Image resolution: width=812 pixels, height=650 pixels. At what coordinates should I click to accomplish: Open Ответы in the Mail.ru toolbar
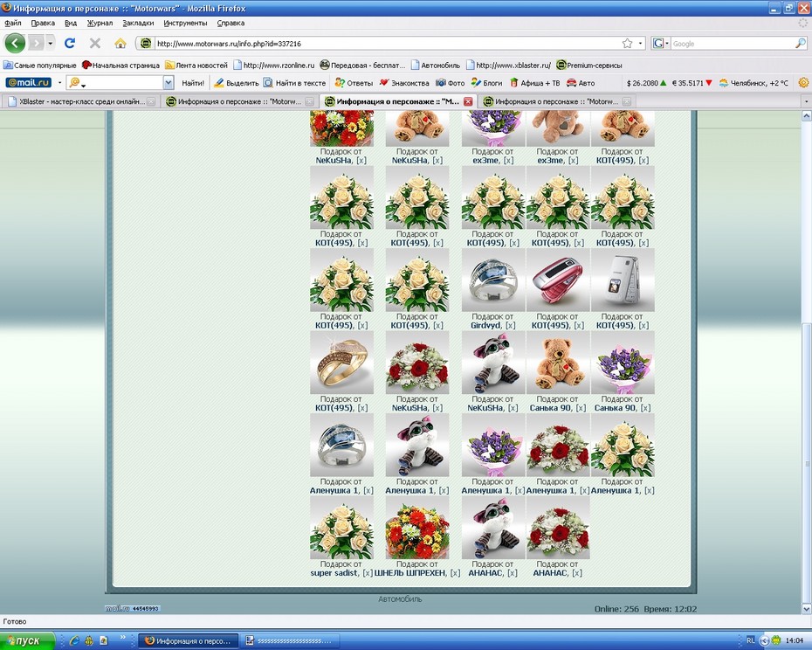pyautogui.click(x=354, y=83)
